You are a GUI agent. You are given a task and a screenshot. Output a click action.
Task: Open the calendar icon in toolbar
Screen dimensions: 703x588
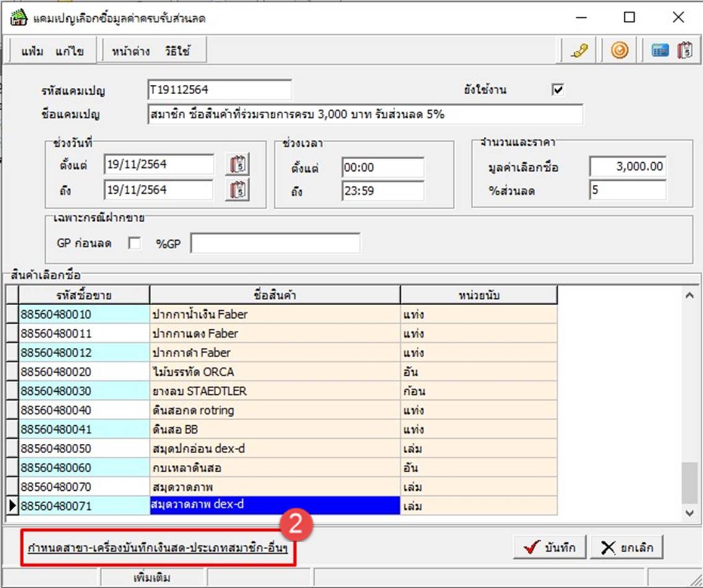point(684,51)
